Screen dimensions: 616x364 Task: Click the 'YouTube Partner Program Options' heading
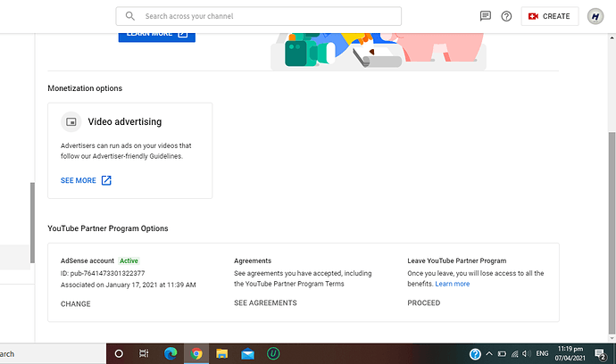(x=108, y=228)
